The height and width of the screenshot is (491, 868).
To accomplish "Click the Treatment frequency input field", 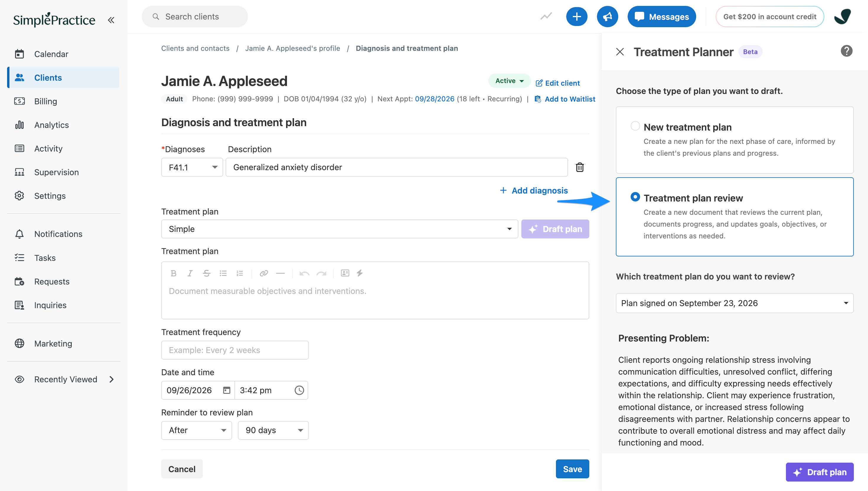I will click(x=235, y=350).
